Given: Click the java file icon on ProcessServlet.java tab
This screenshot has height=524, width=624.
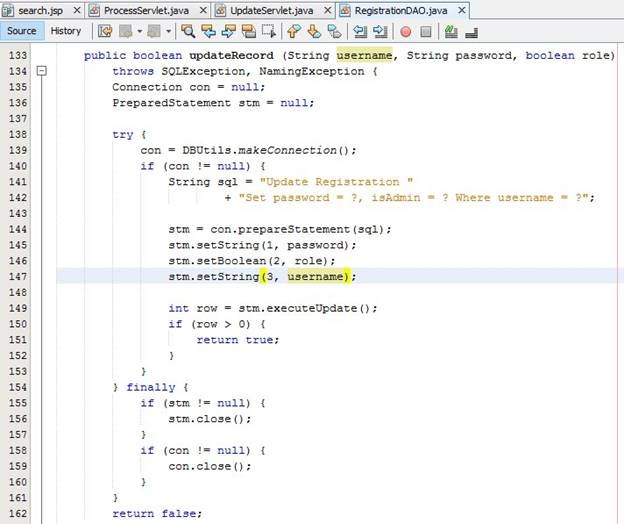Looking at the screenshot, I should 94,11.
